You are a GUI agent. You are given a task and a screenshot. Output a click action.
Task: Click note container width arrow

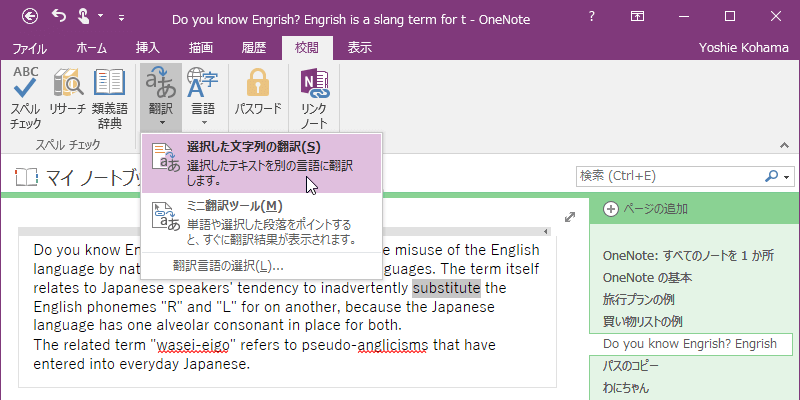[546, 232]
